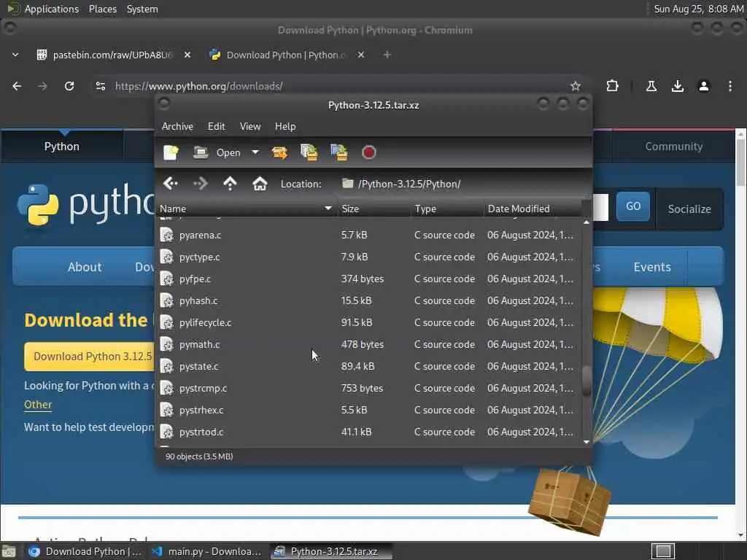Click the scroll up arrow of file list
This screenshot has width=747, height=560.
pos(587,222)
